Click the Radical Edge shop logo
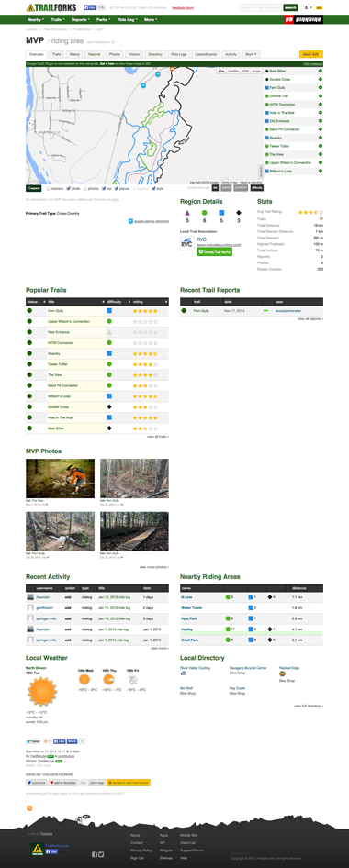The image size is (349, 868). tap(282, 673)
